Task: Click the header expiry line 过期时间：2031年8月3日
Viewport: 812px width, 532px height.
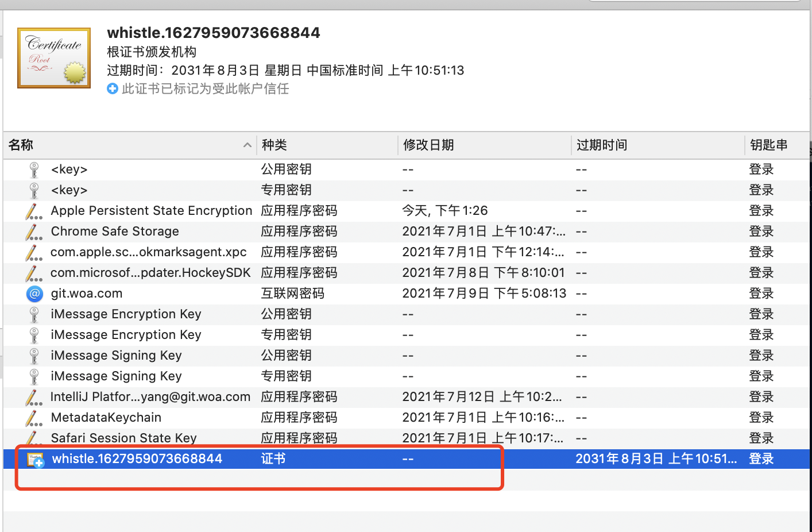Action: [x=285, y=71]
